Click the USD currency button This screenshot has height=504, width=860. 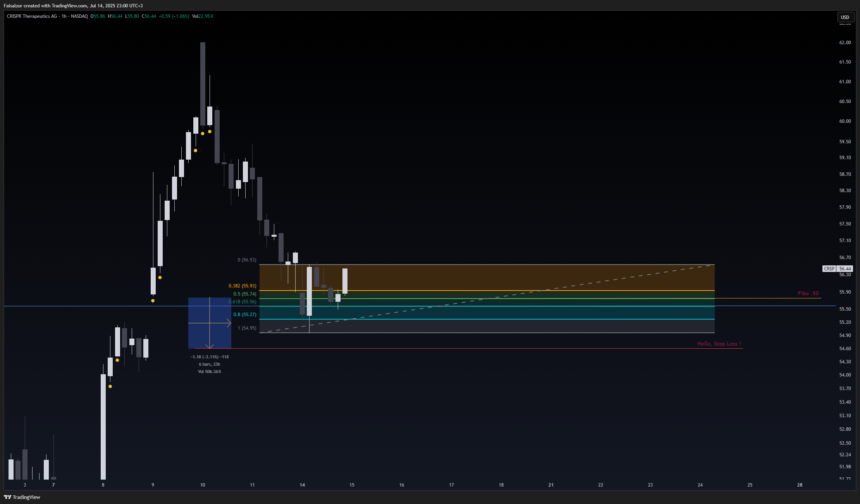pyautogui.click(x=845, y=17)
